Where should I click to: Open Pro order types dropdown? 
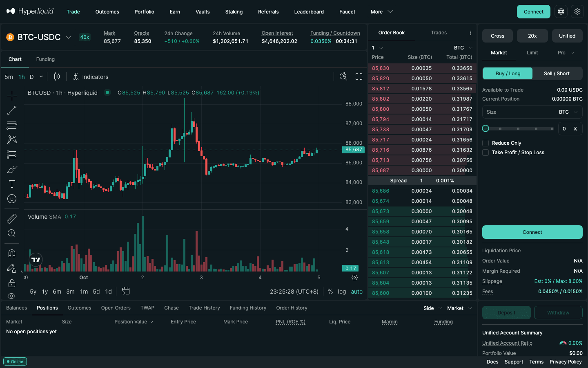click(566, 53)
